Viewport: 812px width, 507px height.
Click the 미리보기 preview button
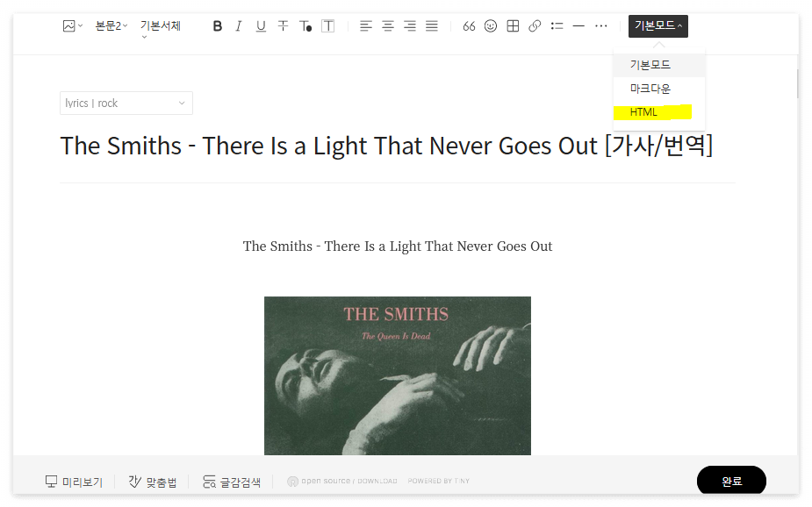coord(74,482)
